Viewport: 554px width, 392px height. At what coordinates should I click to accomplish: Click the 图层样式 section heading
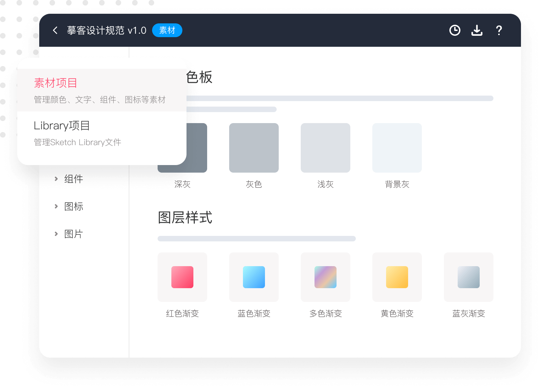coord(185,217)
